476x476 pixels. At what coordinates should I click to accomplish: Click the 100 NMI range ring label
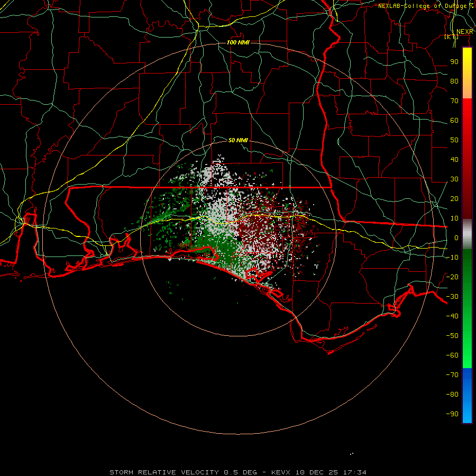coord(238,42)
